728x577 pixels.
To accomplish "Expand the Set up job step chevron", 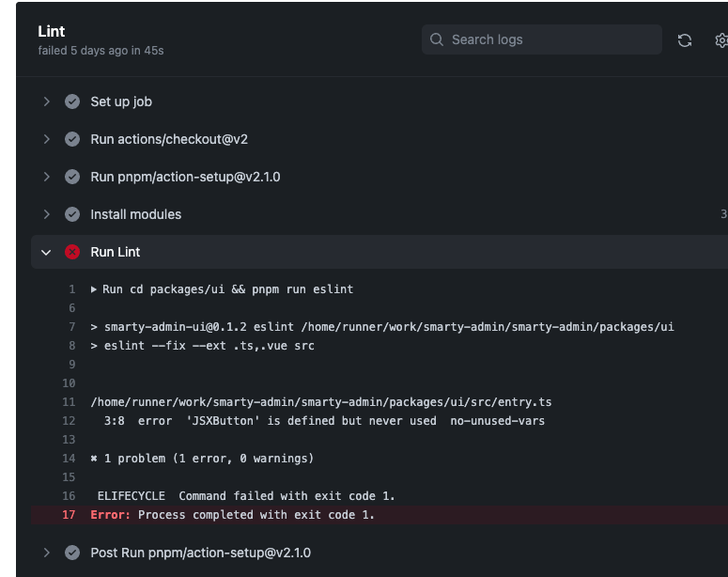I will [46, 101].
